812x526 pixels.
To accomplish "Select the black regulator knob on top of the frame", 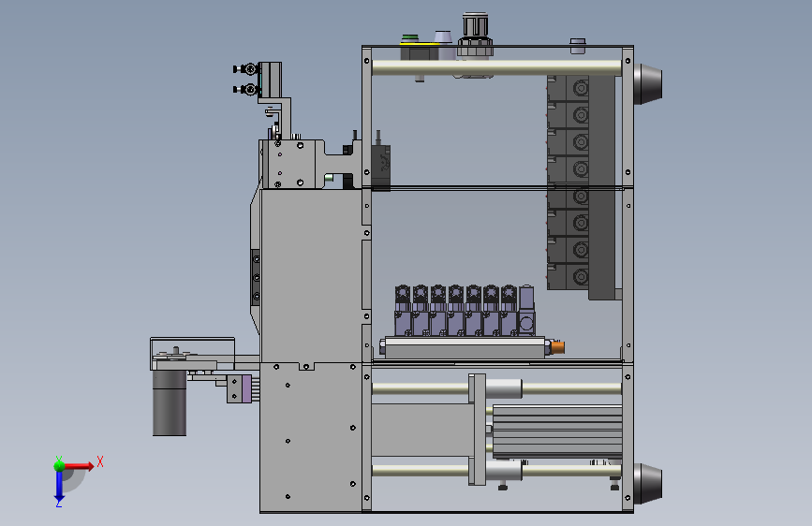I will [475, 35].
